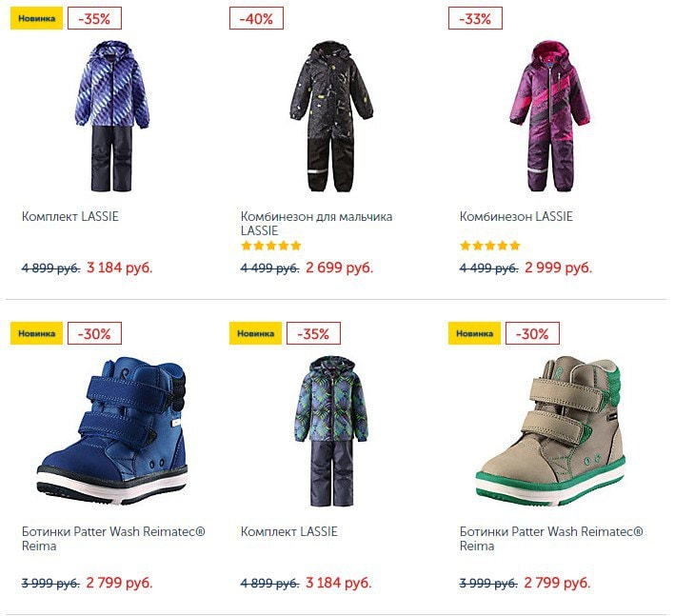Open the Комбинезон LASSIE title link
Viewport: 675px width, 616px height.
click(x=516, y=216)
